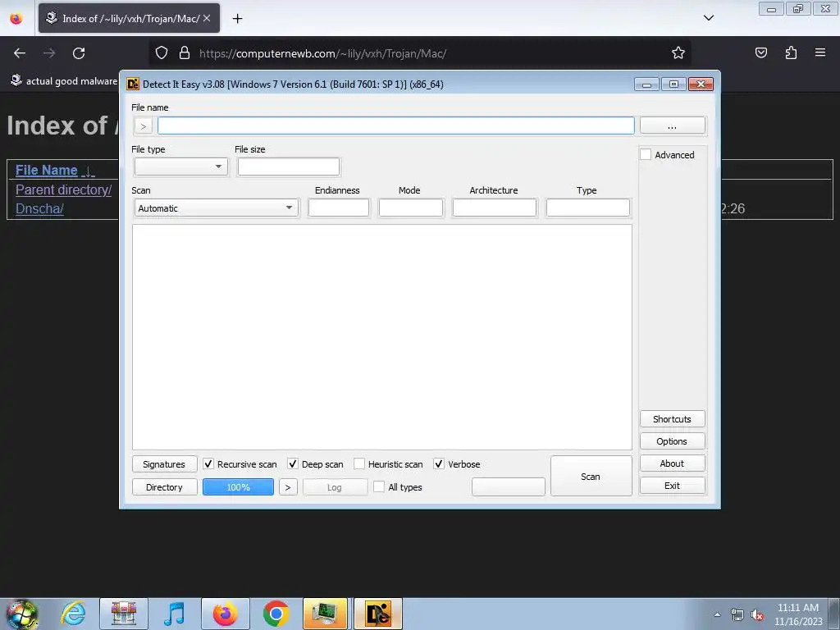840x630 pixels.
Task: Switch to Firefox on the taskbar
Action: pyautogui.click(x=225, y=614)
